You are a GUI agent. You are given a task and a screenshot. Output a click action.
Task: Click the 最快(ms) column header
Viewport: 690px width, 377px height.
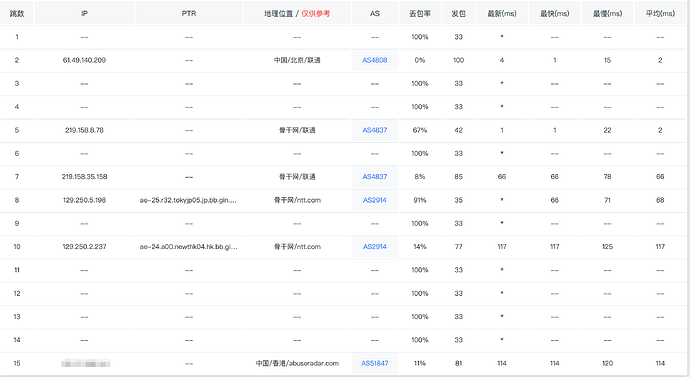[x=554, y=14]
